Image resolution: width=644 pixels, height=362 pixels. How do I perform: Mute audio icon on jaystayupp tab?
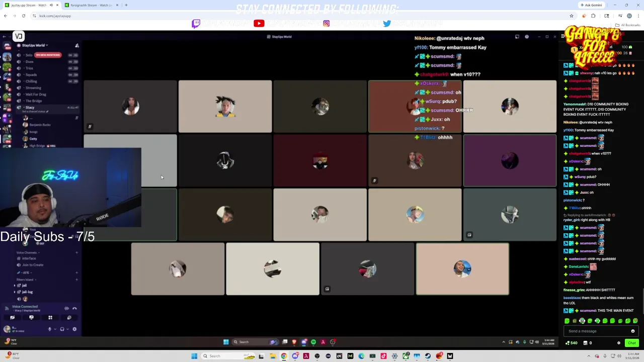(51, 5)
